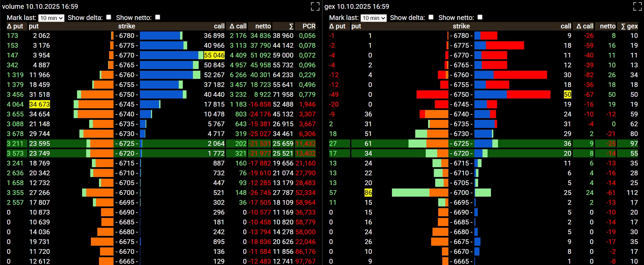Open the Mark last dropdown in gex panel
Screen dimensions: 644x265
(x=374, y=18)
